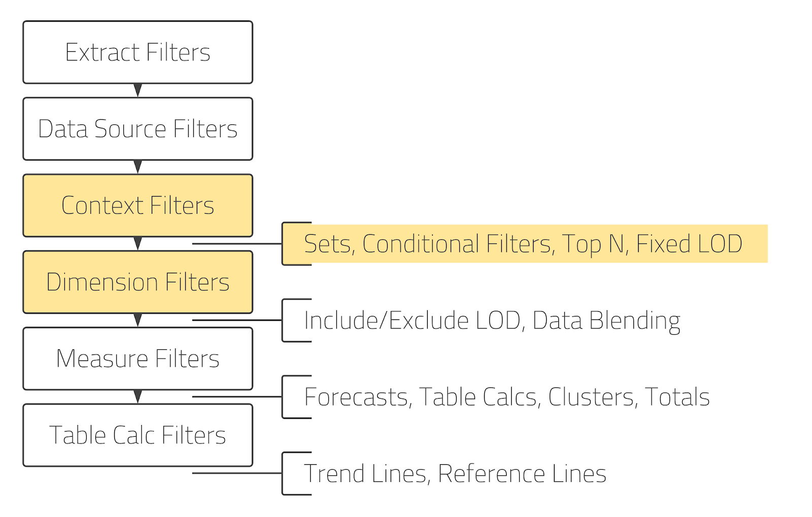
Task: Select the Dimension Filters box
Action: click(138, 282)
